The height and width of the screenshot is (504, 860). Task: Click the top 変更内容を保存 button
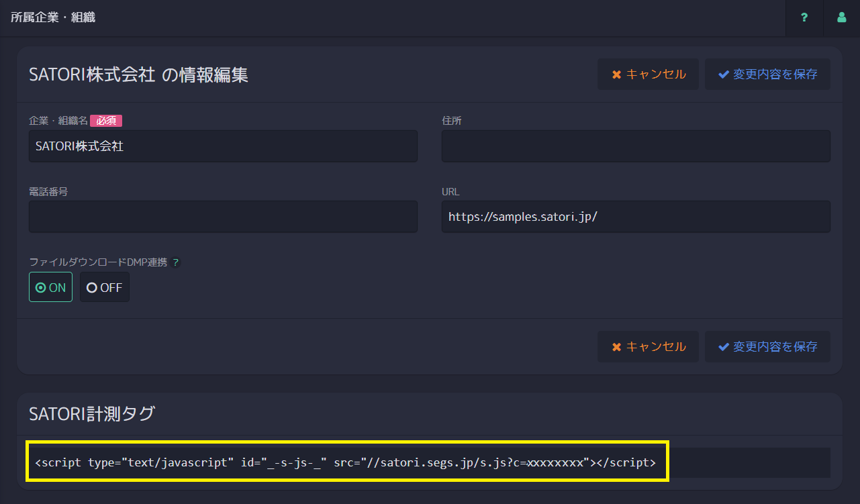point(767,74)
